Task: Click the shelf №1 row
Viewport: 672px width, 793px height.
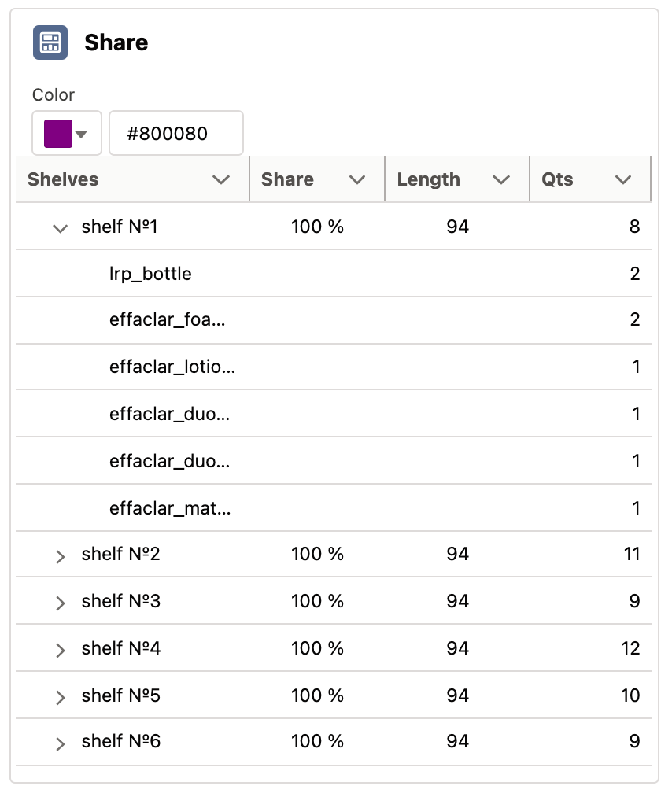Action: (x=120, y=227)
